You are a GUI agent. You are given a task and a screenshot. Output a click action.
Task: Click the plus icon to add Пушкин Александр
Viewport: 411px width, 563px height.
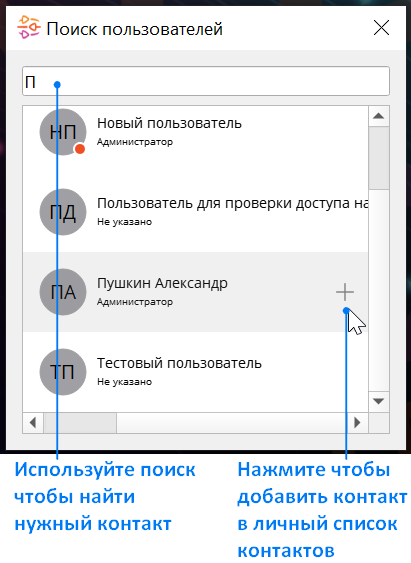(x=345, y=292)
